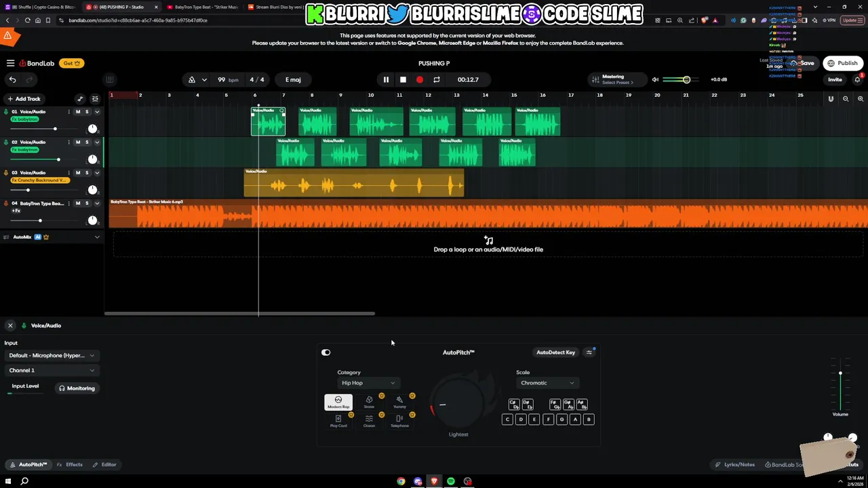868x488 pixels.
Task: Open the Hip Hop category dropdown
Action: coord(368,383)
